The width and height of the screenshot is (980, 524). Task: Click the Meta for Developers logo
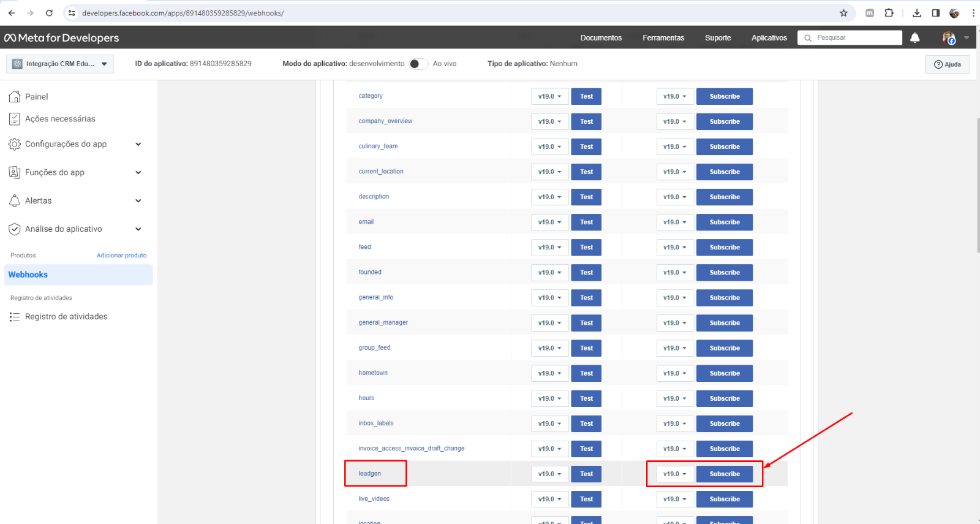coord(62,38)
